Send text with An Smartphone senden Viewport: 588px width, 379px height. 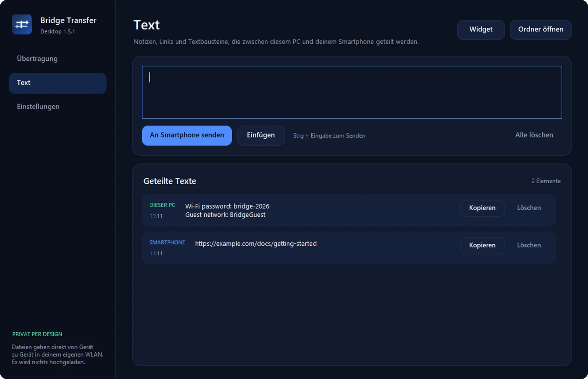(187, 135)
